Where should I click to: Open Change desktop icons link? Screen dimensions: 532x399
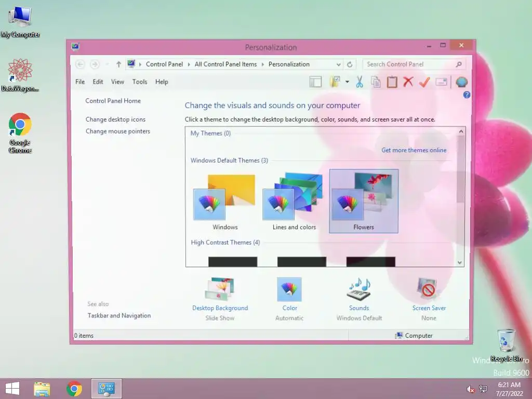click(115, 119)
